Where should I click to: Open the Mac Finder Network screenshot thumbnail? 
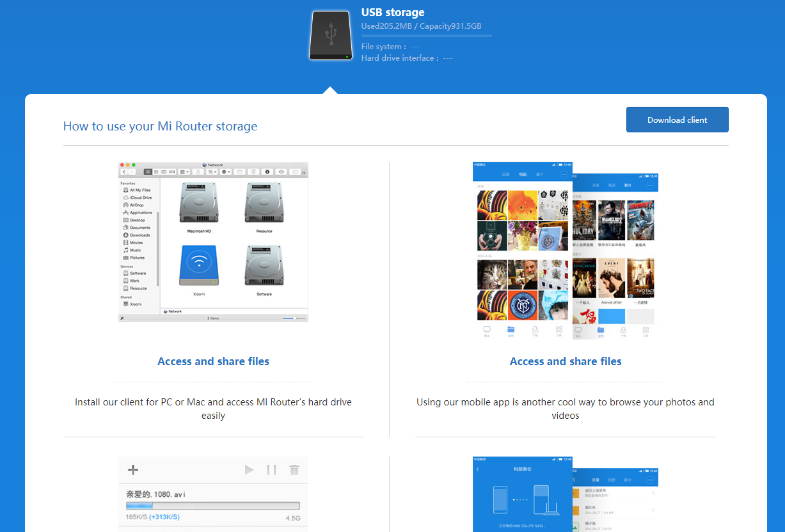pyautogui.click(x=213, y=242)
